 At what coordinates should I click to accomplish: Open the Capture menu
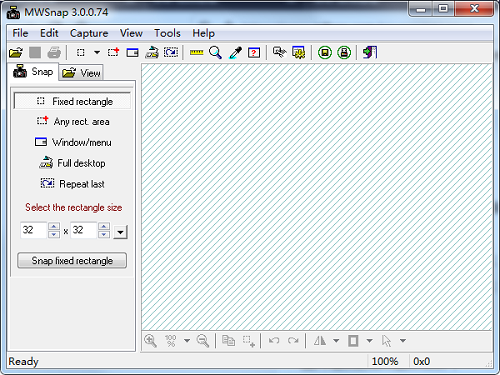pos(89,33)
